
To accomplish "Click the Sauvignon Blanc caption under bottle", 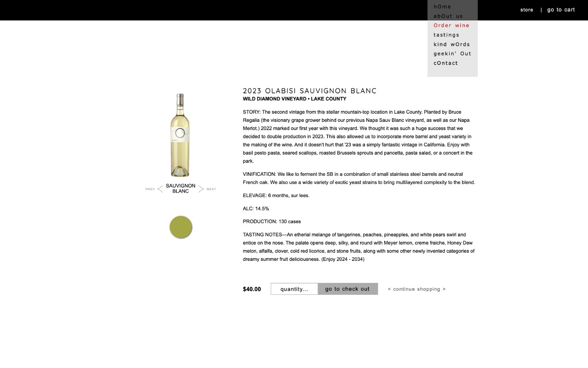I will tap(180, 188).
